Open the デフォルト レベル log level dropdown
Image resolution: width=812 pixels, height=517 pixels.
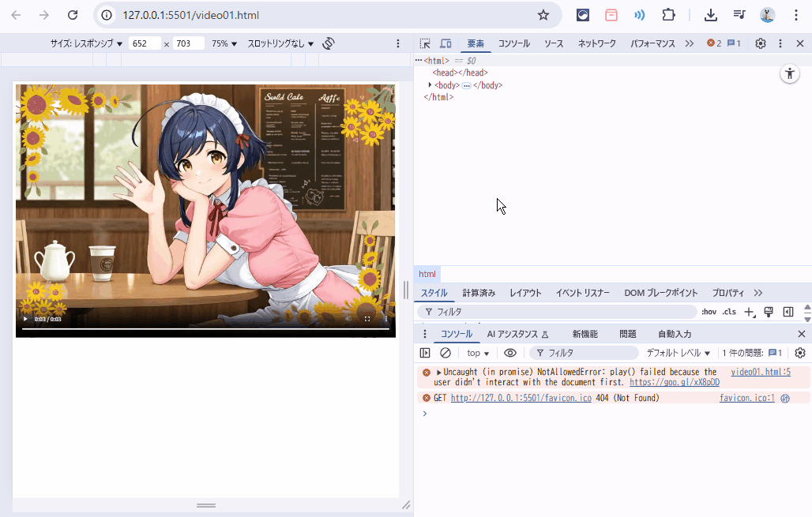pos(679,353)
